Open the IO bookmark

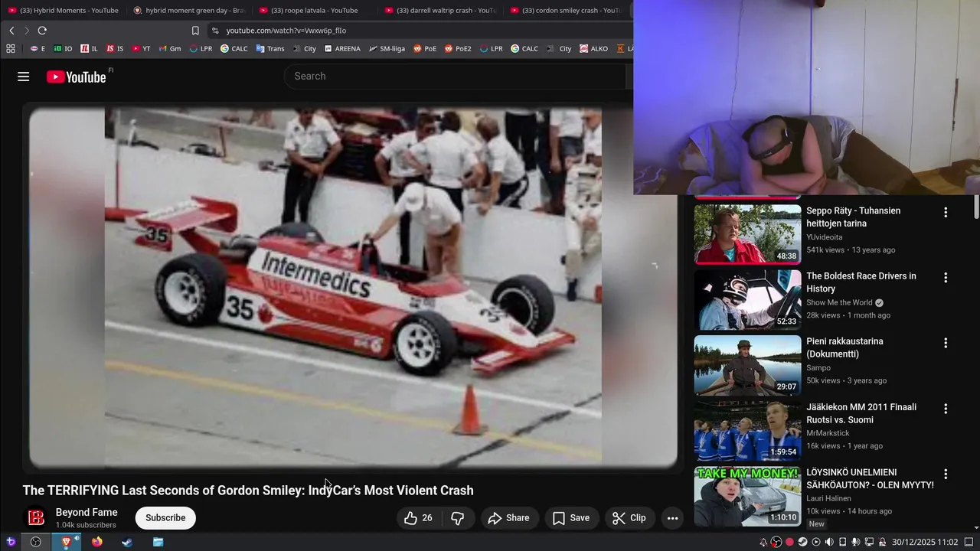point(63,48)
